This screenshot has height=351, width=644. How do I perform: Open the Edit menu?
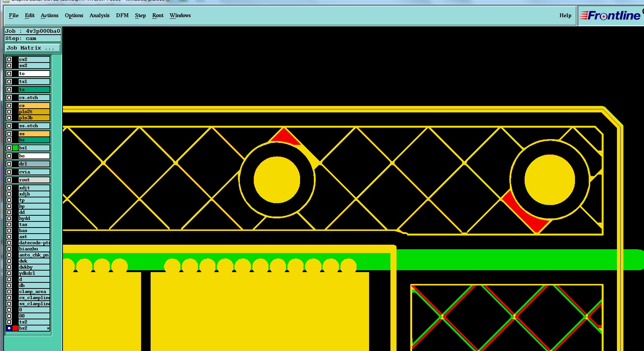click(30, 16)
